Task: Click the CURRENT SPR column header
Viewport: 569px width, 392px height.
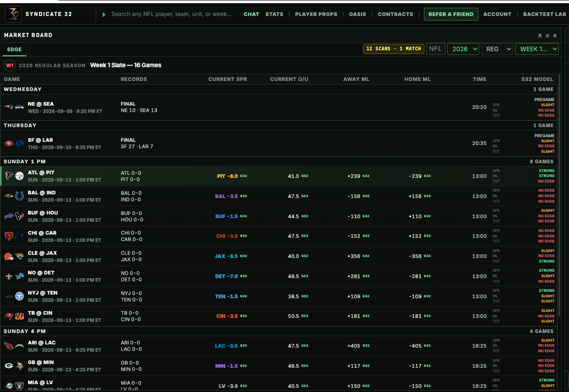Action: point(228,79)
